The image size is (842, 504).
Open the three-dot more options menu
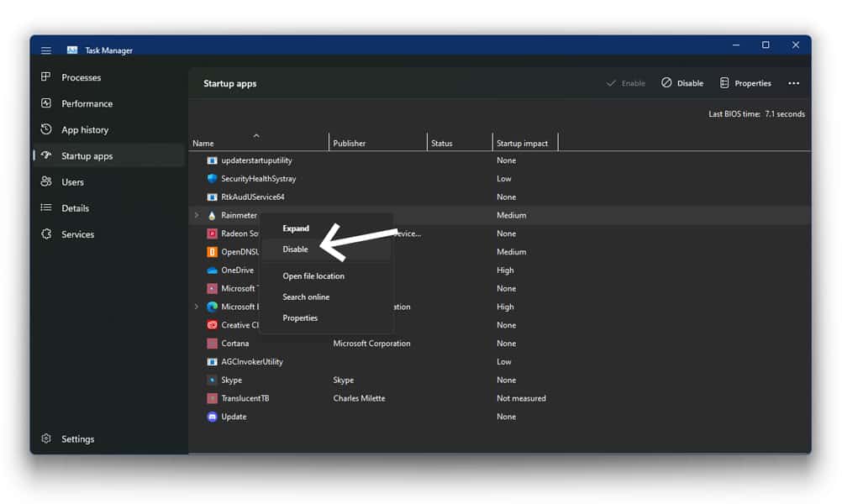coord(793,83)
